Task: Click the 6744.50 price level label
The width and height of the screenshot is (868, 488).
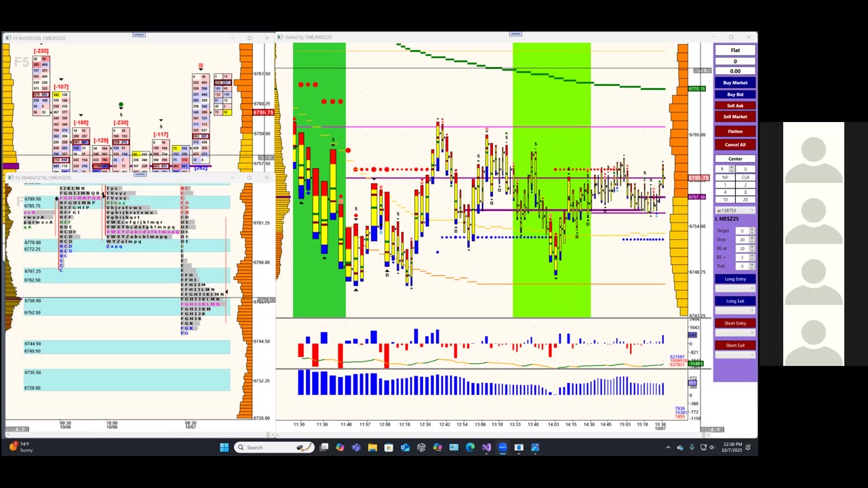Action: pos(33,344)
